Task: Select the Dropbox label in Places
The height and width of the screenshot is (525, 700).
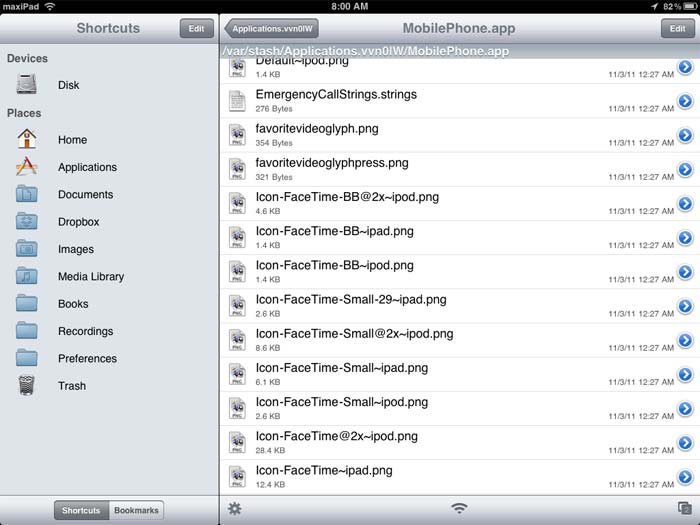Action: point(79,222)
